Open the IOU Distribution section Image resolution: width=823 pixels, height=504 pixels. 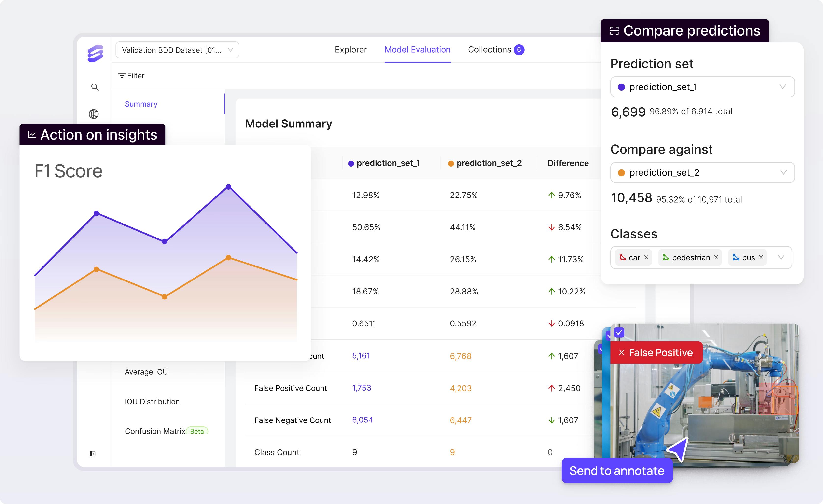152,402
